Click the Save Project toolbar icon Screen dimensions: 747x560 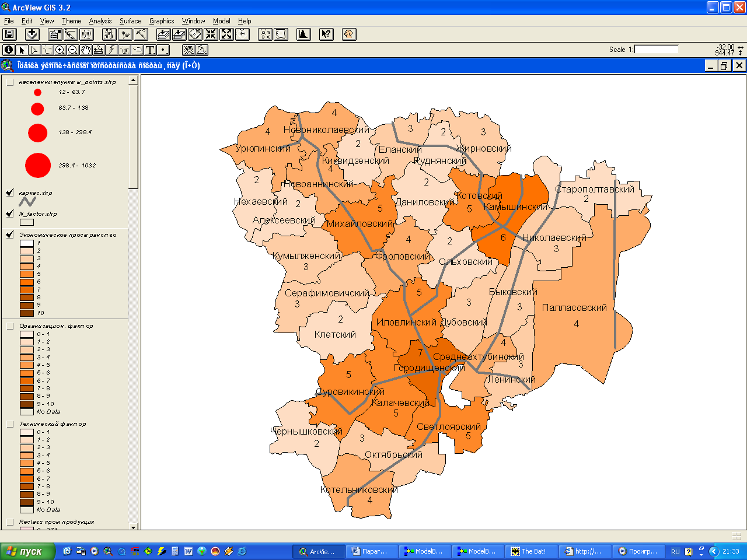click(9, 34)
